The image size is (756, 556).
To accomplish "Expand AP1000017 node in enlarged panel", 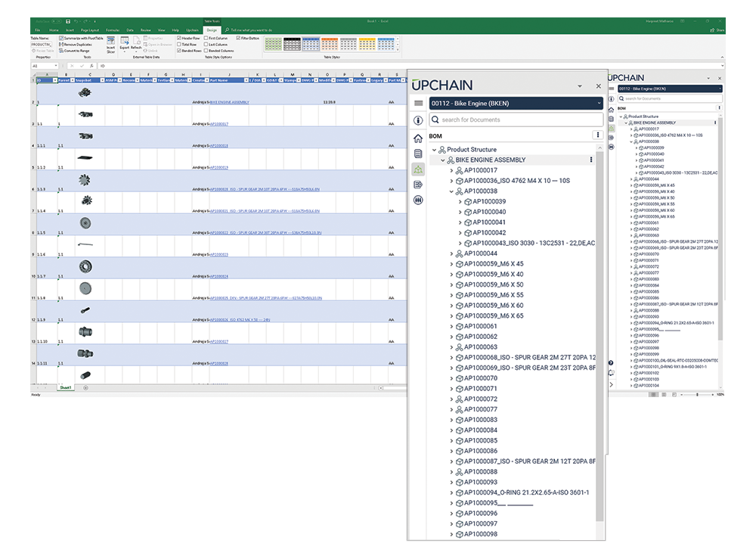I will (x=451, y=170).
